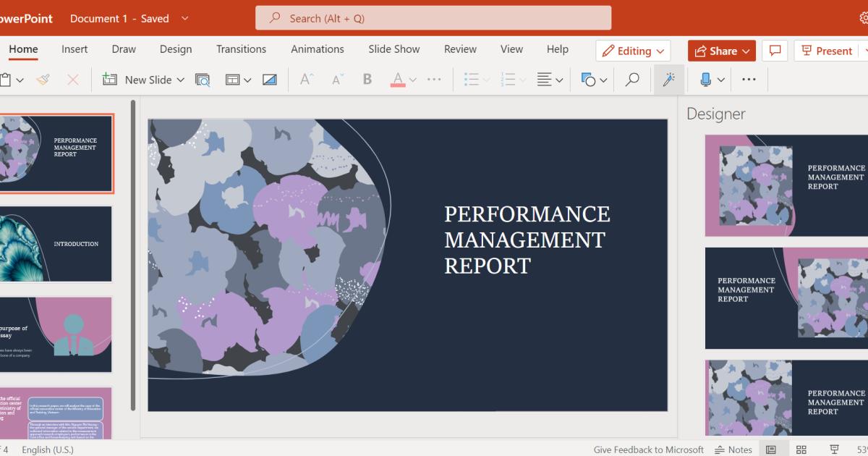This screenshot has height=456, width=868.
Task: Open the Format Painter
Action: click(x=43, y=80)
